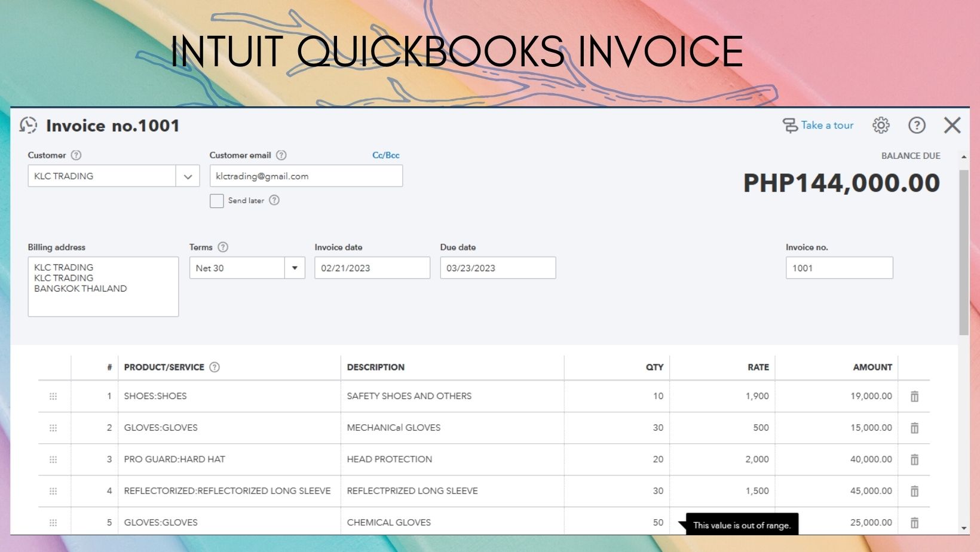Click the SAFETY SHOES AND OTHERS description
Viewport: 980px width, 552px height.
(409, 396)
